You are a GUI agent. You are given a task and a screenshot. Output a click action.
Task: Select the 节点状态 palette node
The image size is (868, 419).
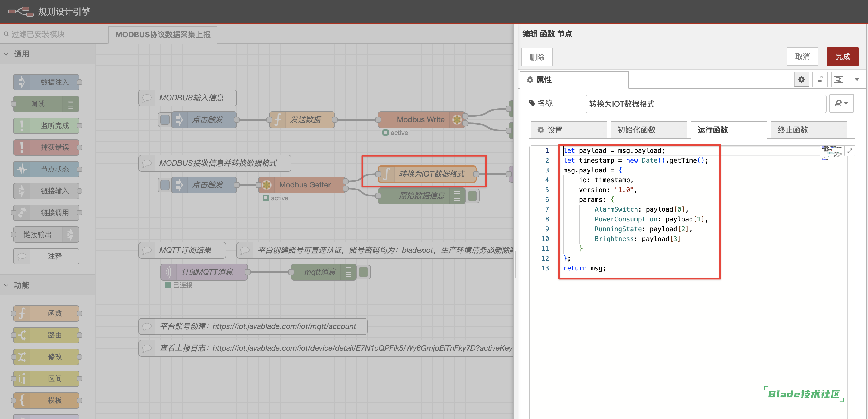(47, 169)
